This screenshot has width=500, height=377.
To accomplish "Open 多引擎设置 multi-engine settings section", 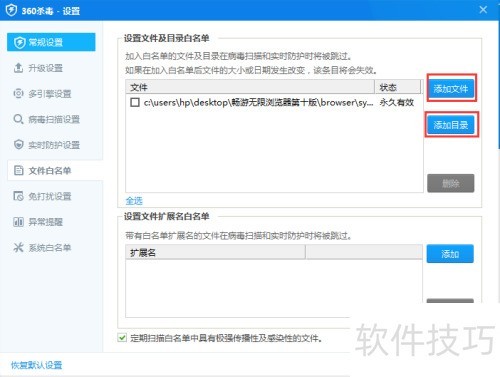I will pyautogui.click(x=51, y=94).
